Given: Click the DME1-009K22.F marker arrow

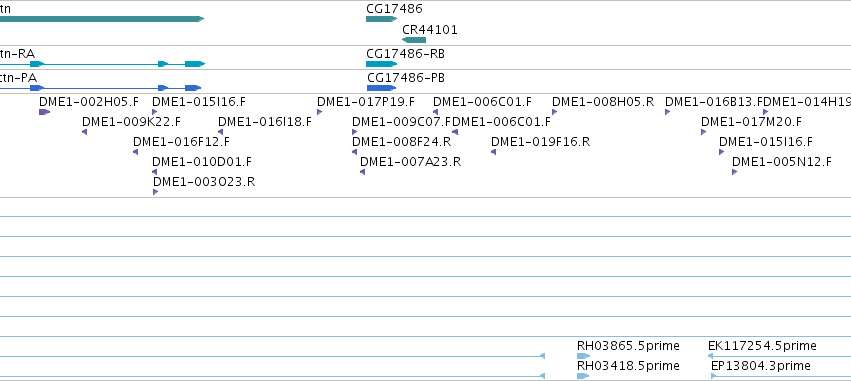Looking at the screenshot, I should 84,132.
